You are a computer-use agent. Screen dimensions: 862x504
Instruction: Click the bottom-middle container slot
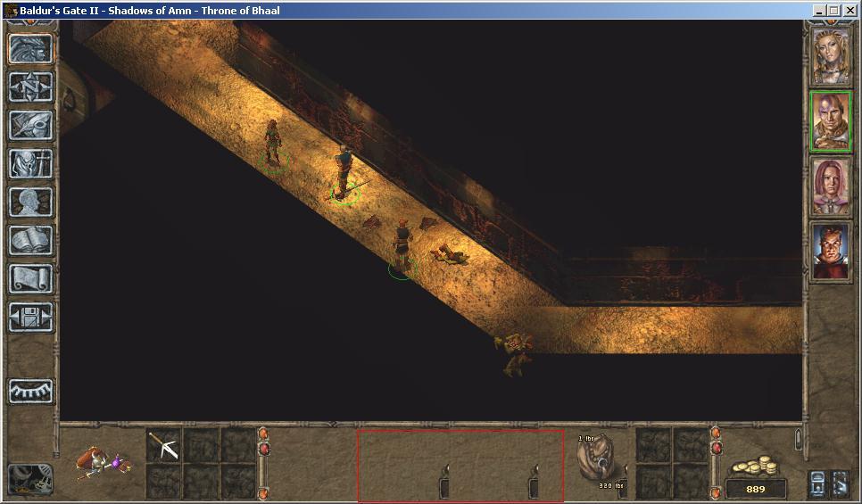201,482
